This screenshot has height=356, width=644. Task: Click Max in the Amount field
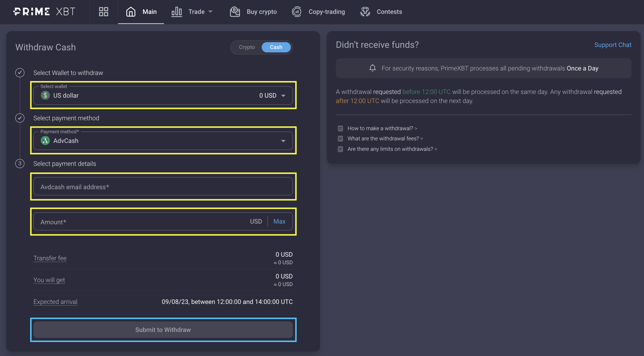[x=279, y=221]
